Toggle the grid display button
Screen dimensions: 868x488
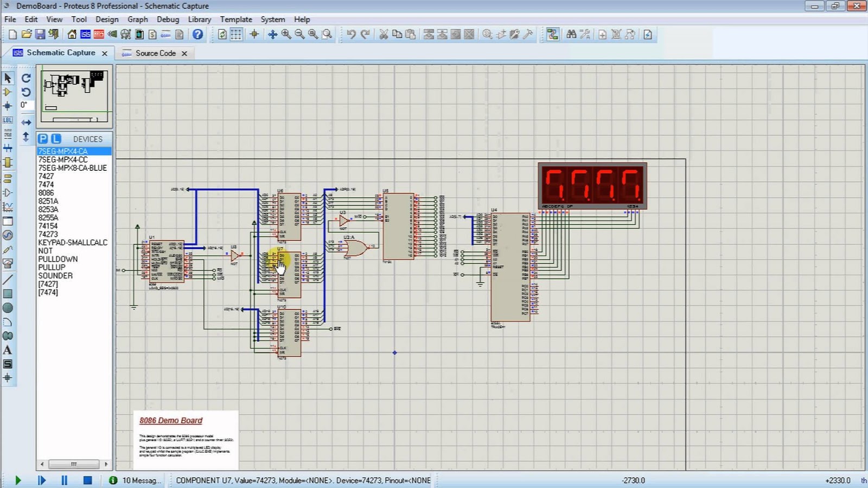[x=236, y=34]
